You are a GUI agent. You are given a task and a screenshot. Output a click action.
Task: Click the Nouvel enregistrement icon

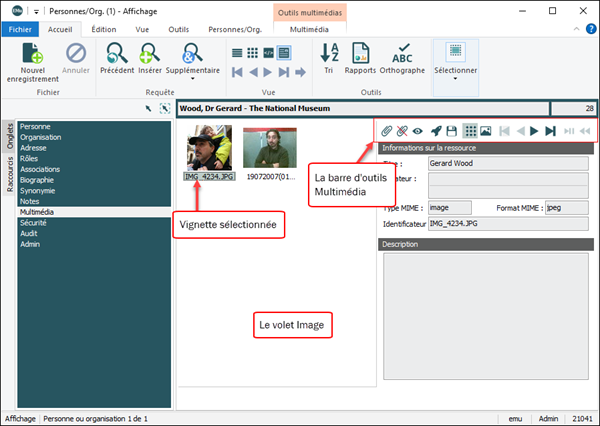point(31,54)
